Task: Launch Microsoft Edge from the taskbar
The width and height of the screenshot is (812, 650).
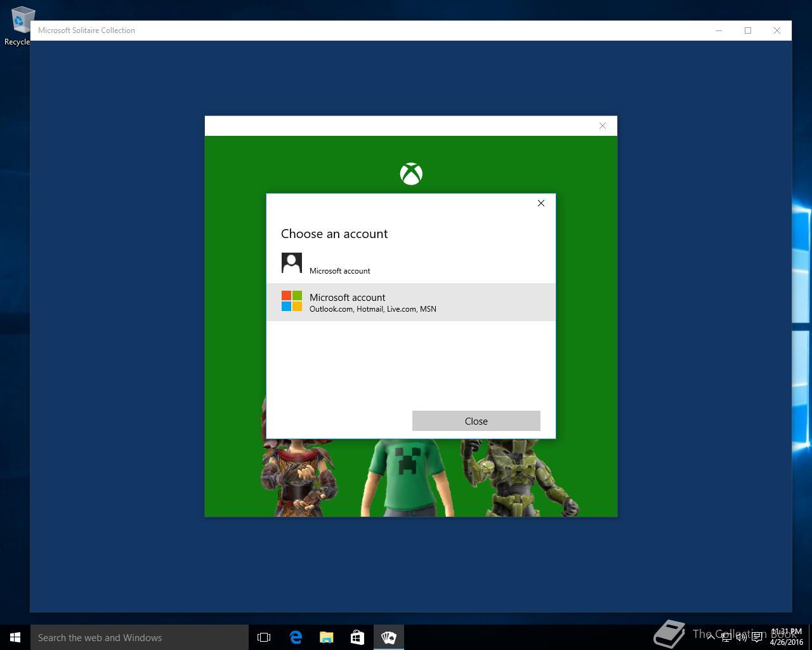Action: [x=296, y=637]
